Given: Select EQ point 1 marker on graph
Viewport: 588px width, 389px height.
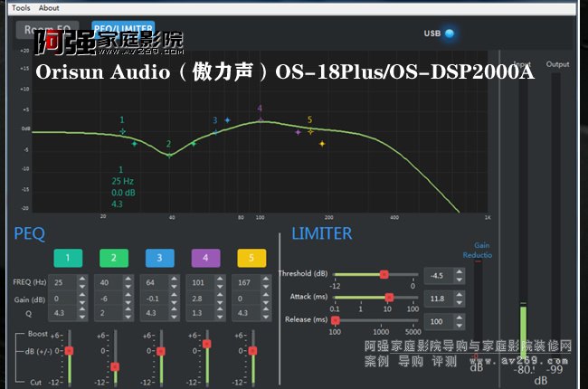Looking at the screenshot, I should pyautogui.click(x=124, y=131).
